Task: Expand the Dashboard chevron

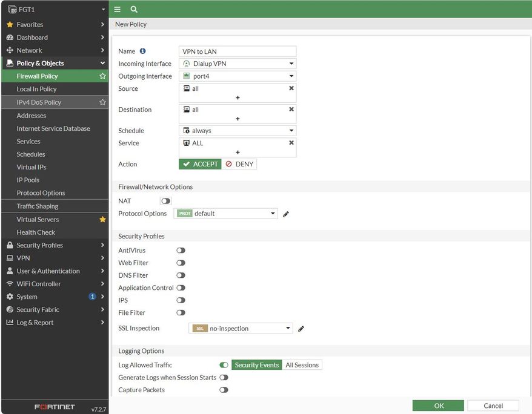Action: [102, 38]
